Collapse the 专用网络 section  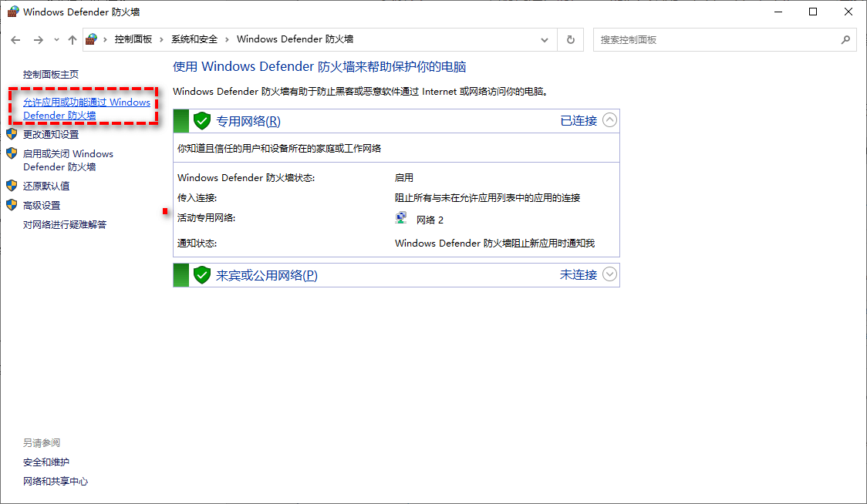coord(610,120)
